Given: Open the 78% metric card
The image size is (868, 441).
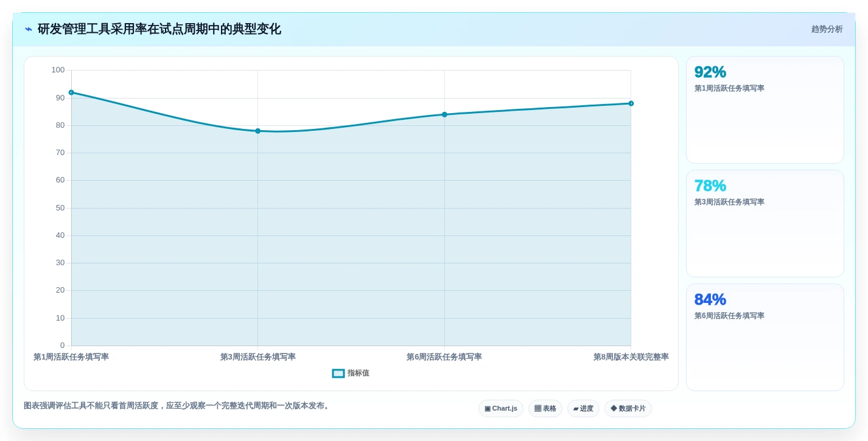Looking at the screenshot, I should click(x=765, y=224).
